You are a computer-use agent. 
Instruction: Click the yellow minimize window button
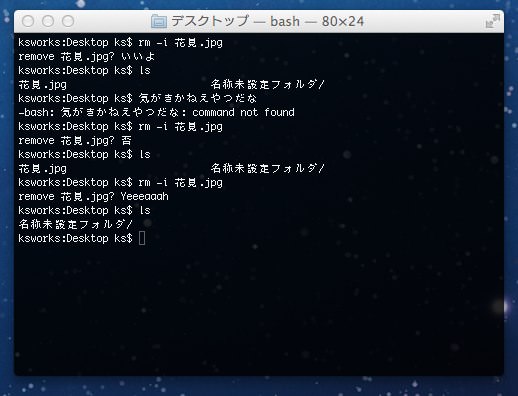(x=48, y=21)
